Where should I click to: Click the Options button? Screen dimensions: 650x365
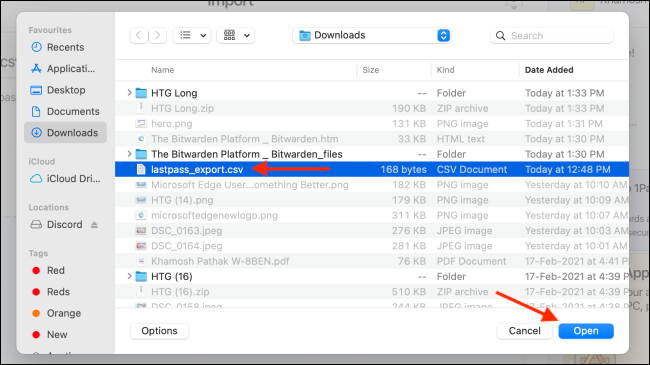click(160, 331)
